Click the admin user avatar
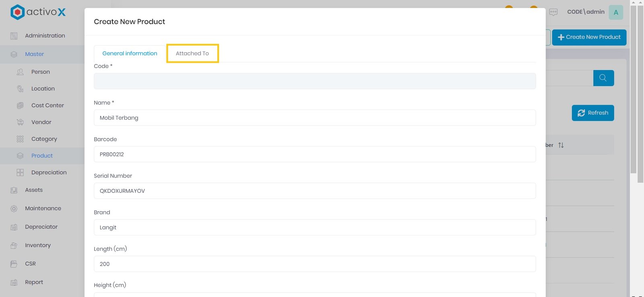Viewport: 644px width, 297px height. pos(615,12)
